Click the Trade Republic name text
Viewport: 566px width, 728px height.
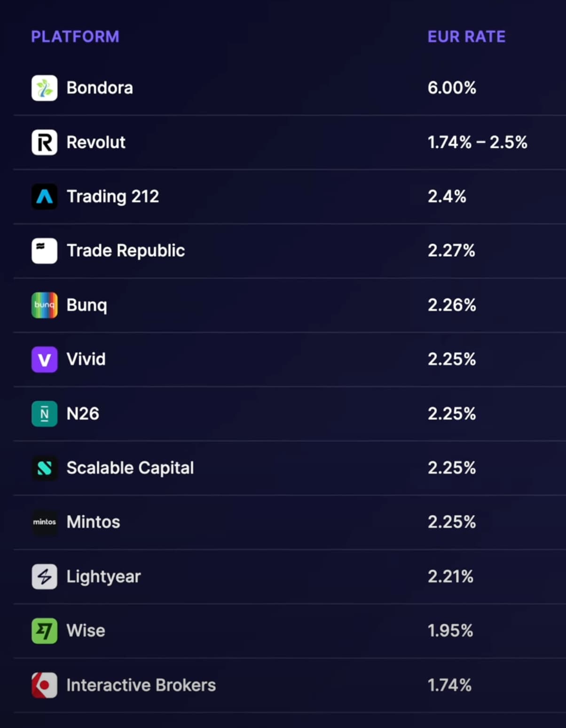[126, 251]
